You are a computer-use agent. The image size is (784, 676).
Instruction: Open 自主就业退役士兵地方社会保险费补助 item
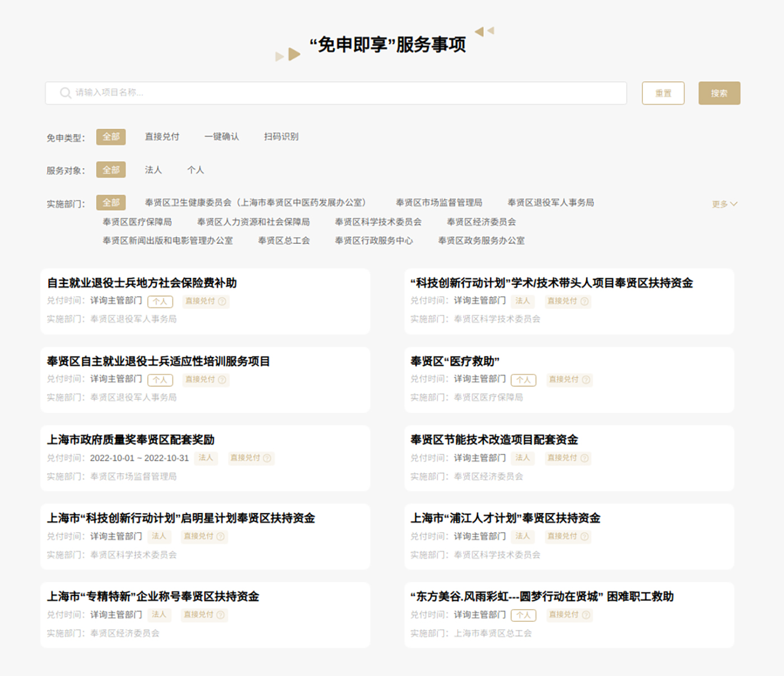(142, 283)
